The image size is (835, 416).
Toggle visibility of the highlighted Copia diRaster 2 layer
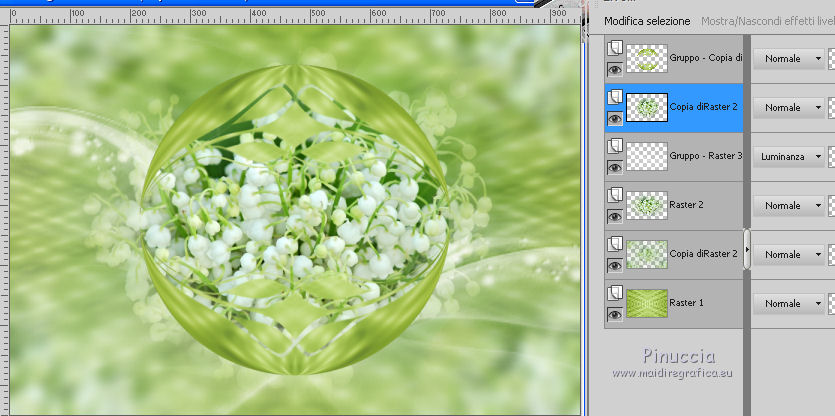(615, 118)
